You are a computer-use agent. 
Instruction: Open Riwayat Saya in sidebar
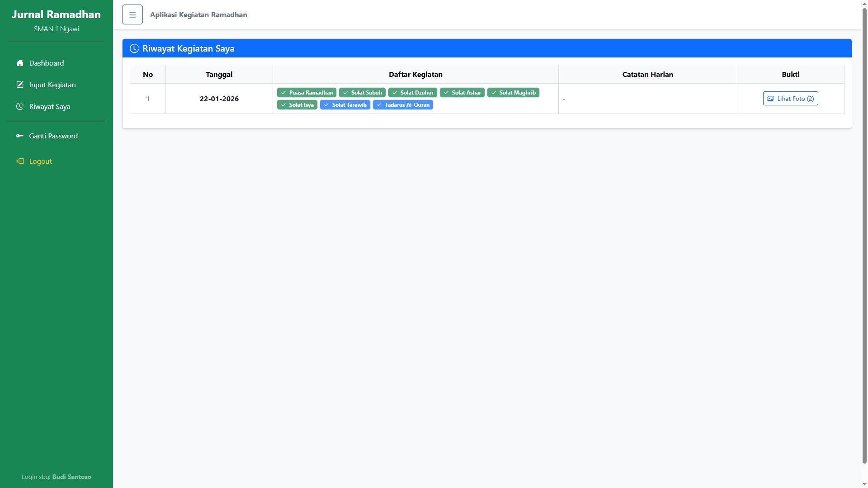(x=50, y=106)
